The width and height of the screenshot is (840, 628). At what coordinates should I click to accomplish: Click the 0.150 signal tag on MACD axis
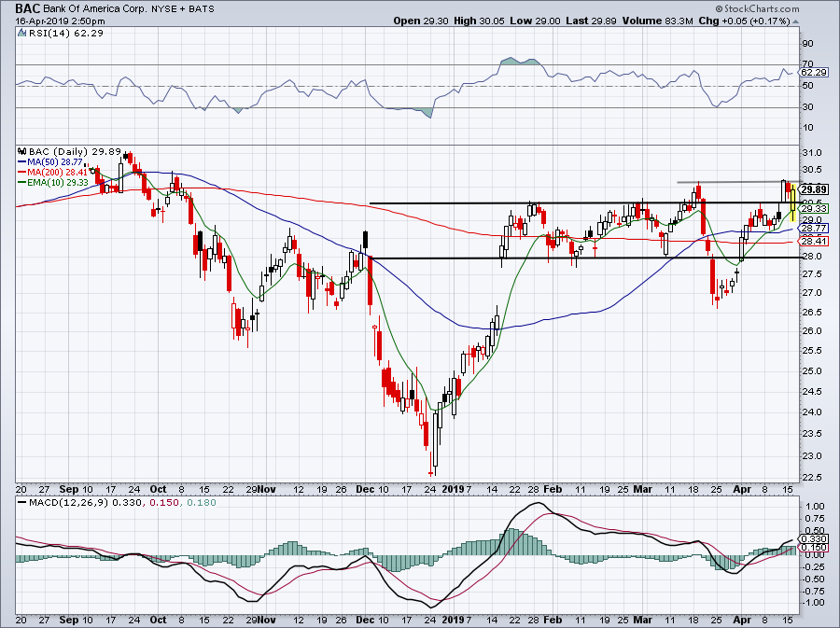(813, 548)
